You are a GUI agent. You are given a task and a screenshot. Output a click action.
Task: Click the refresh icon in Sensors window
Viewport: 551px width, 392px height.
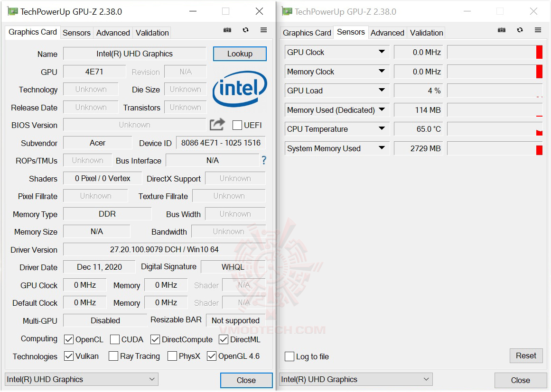[x=520, y=30]
